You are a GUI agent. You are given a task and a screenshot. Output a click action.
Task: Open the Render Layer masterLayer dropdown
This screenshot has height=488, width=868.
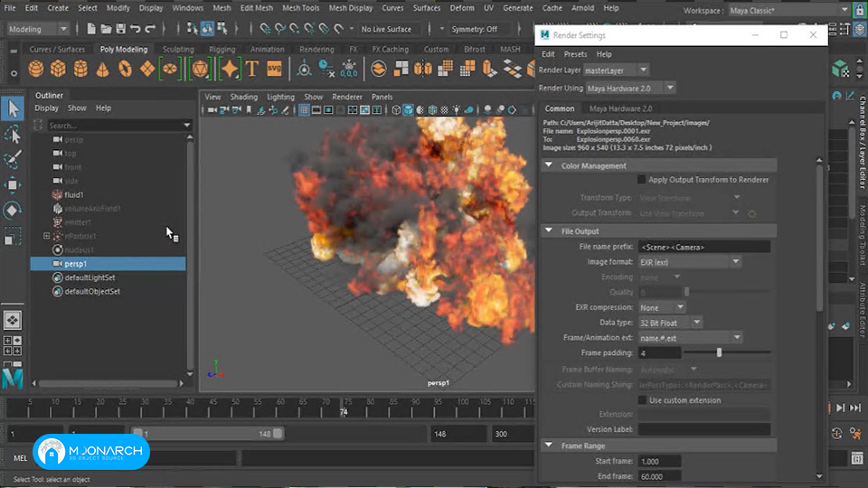616,70
